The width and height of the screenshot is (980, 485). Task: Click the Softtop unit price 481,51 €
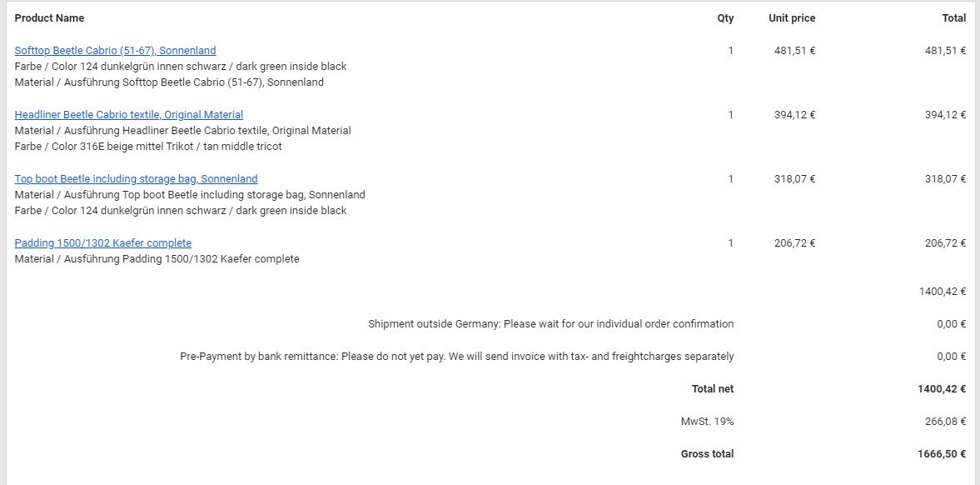coord(794,51)
